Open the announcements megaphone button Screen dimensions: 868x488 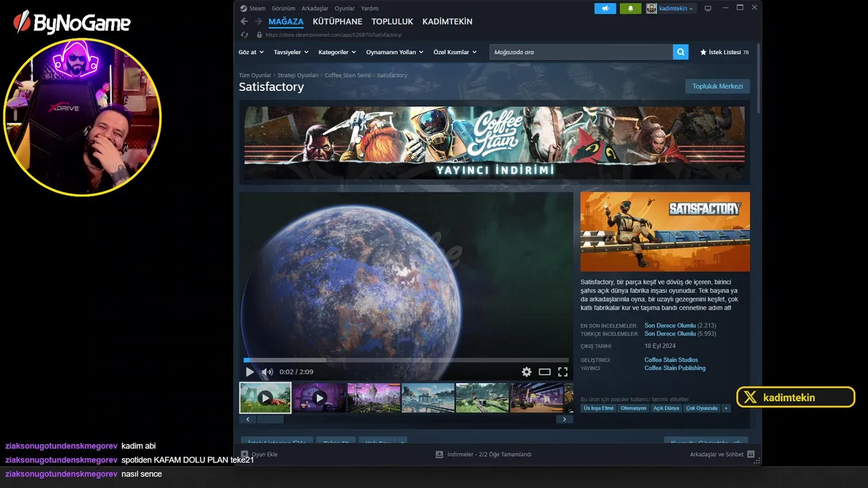pos(606,8)
